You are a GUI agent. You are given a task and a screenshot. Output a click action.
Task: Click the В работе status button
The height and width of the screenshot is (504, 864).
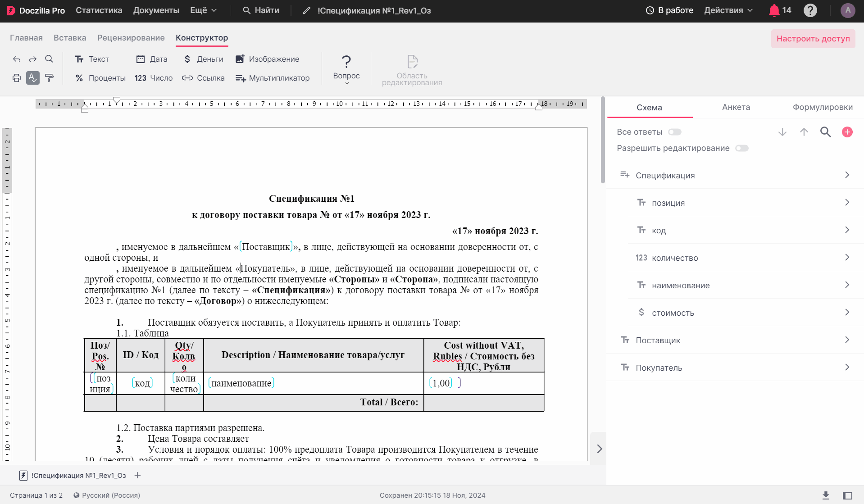tap(669, 10)
